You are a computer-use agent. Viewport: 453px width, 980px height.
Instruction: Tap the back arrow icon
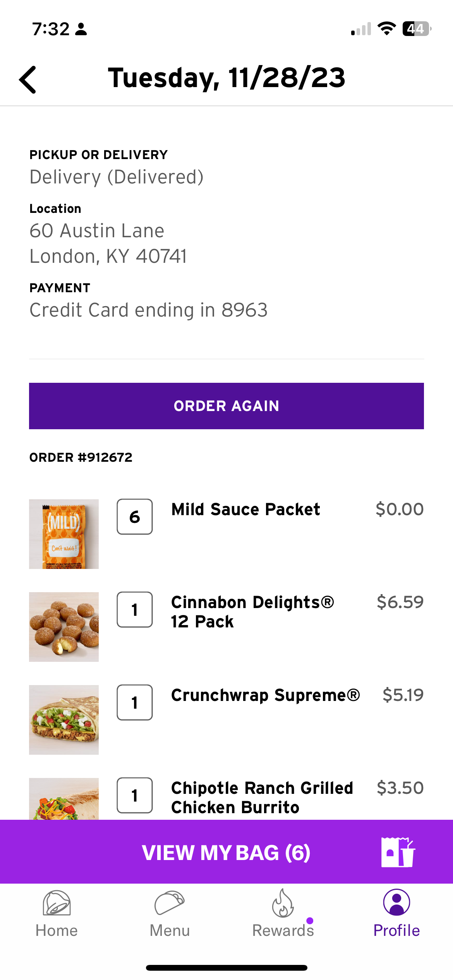(28, 79)
